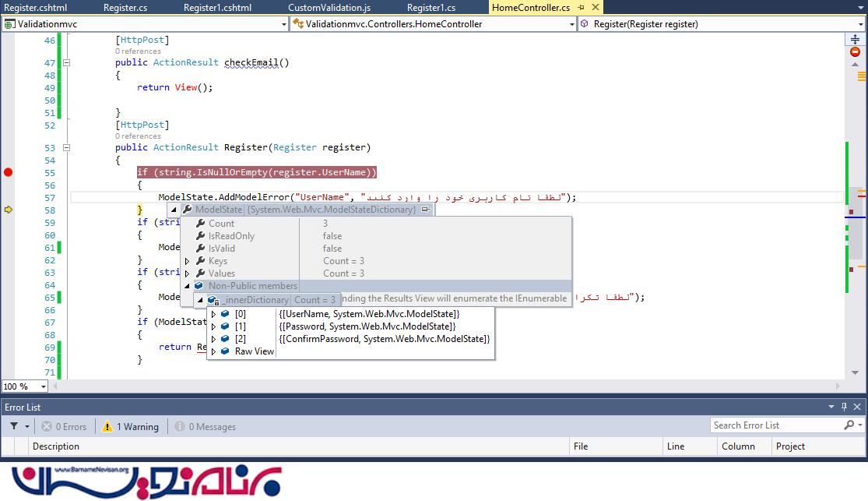
Task: Collapse the checkEmail method on line 47
Action: 67,62
